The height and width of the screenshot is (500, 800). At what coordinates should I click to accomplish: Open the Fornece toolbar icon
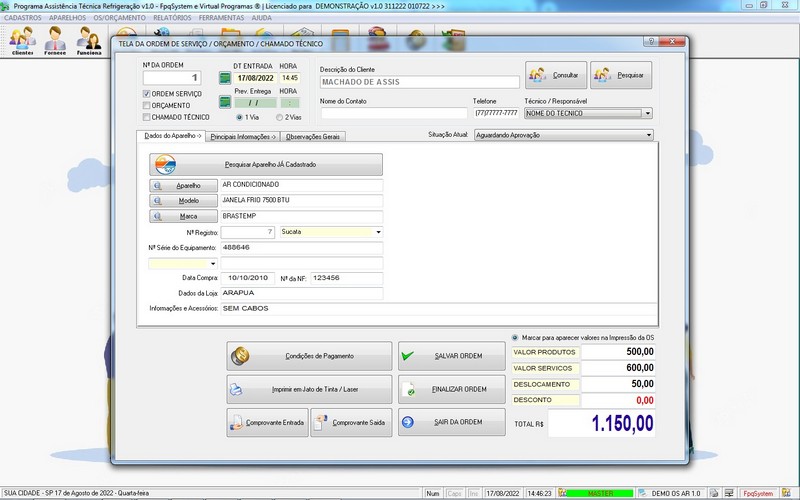pos(55,40)
